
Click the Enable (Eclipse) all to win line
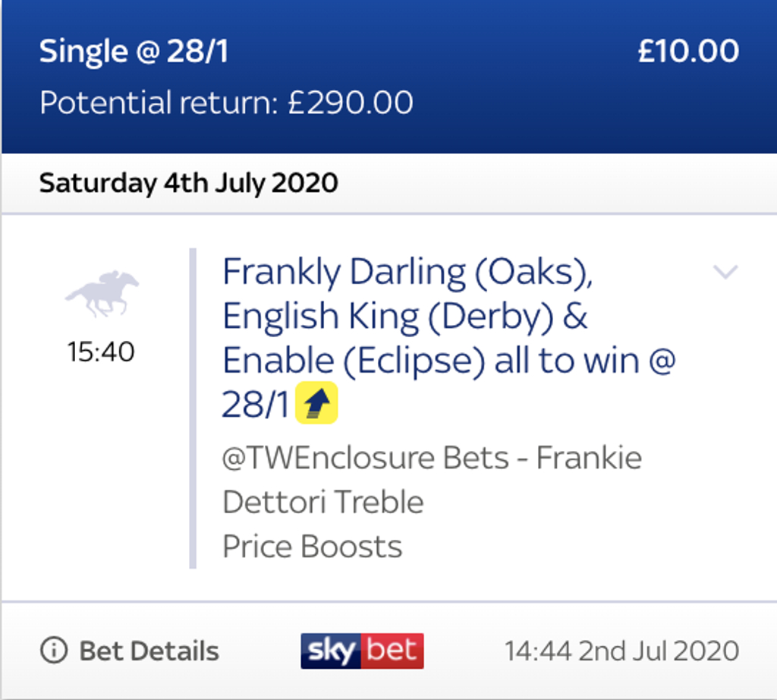click(449, 361)
